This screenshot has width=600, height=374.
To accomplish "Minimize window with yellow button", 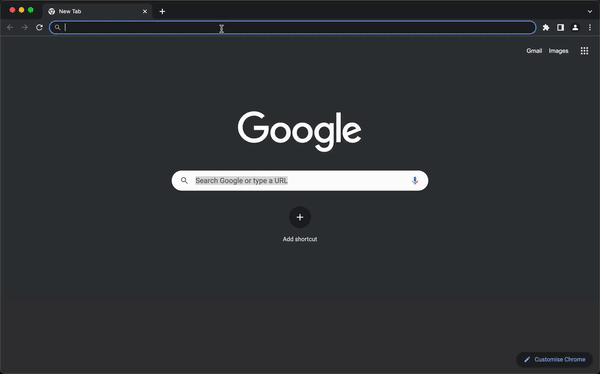I will click(21, 10).
